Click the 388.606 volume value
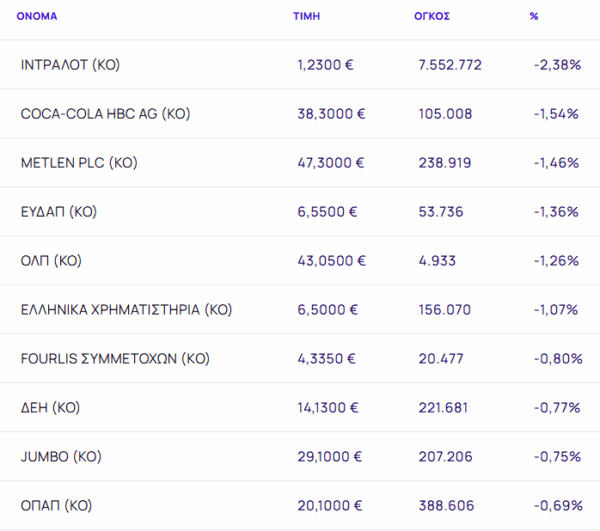Viewport: 600px width, 531px height. point(444,506)
